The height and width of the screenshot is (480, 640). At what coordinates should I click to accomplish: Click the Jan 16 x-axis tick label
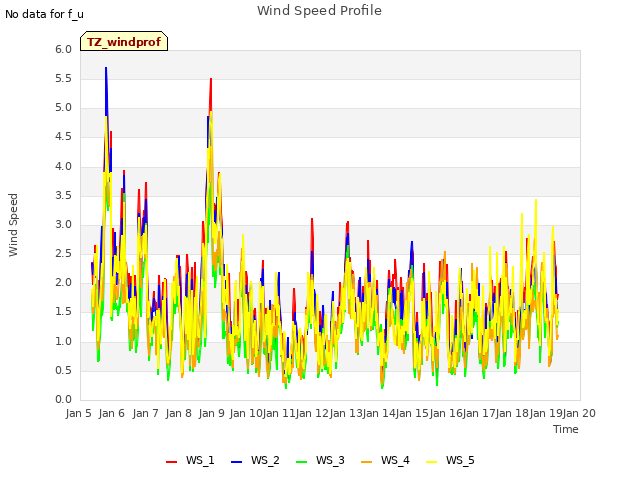446,413
